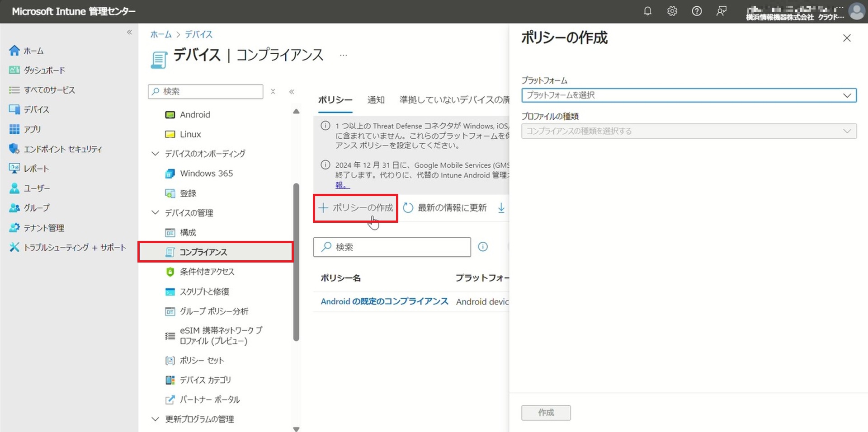Click ポリシーの作成 button
This screenshot has width=868, height=432.
pos(356,208)
